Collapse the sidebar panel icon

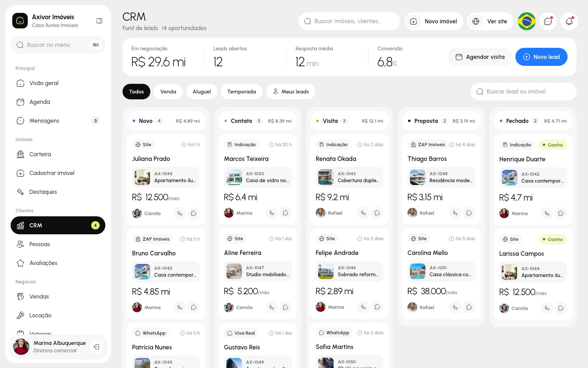99,21
